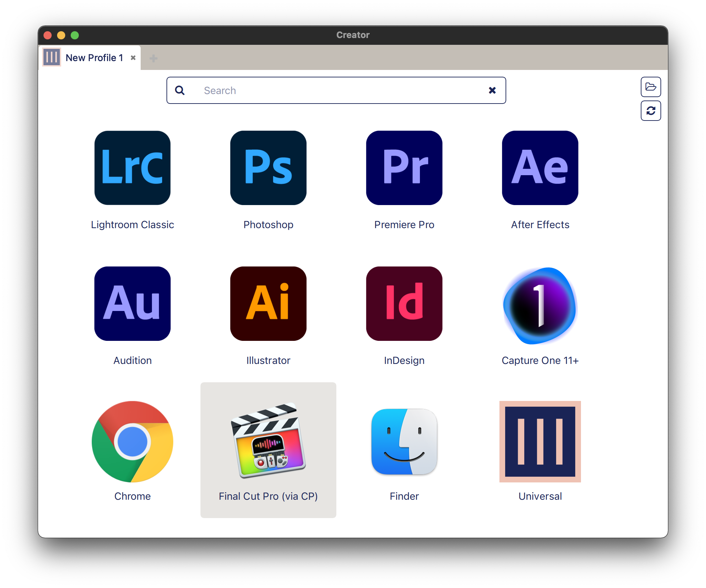
Task: Click the Capture One 11+ label
Action: coord(540,361)
